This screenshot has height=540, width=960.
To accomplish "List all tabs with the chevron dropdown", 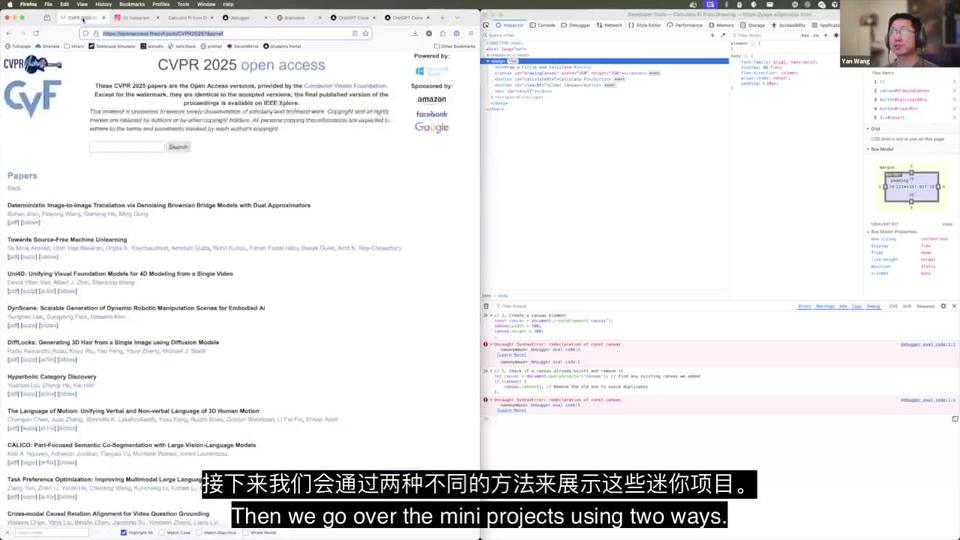I will pyautogui.click(x=457, y=18).
